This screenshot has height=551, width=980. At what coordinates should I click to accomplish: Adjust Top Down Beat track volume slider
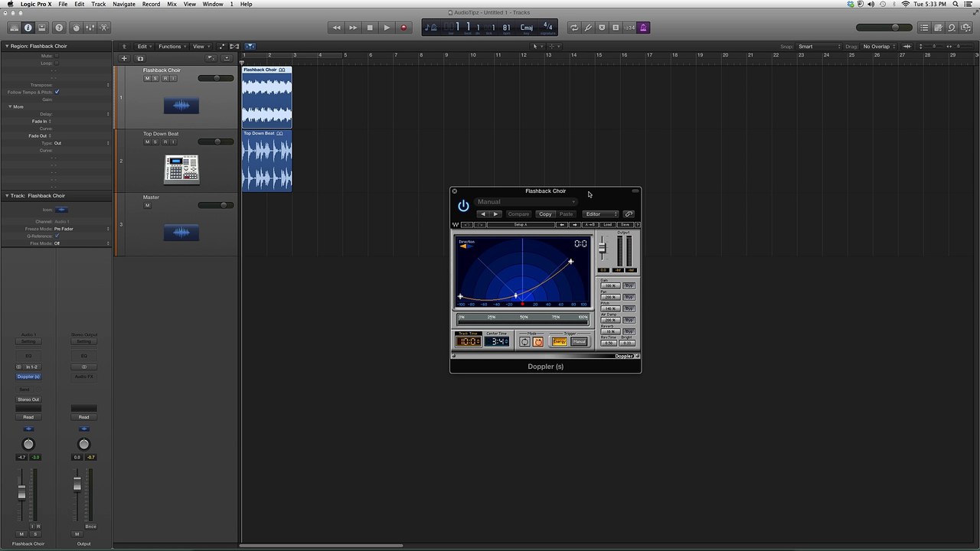(216, 142)
